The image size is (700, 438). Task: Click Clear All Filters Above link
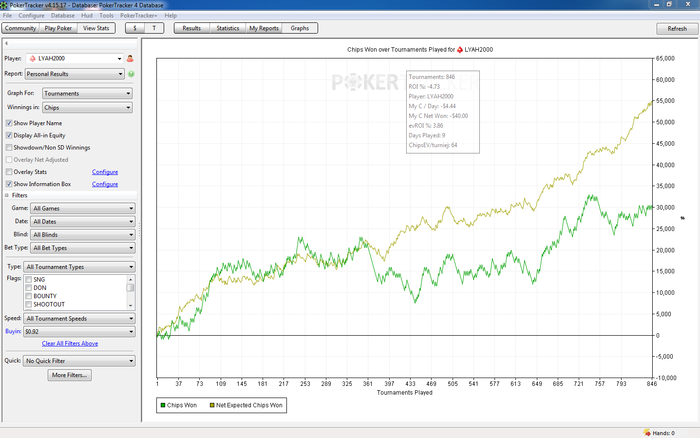coord(70,343)
